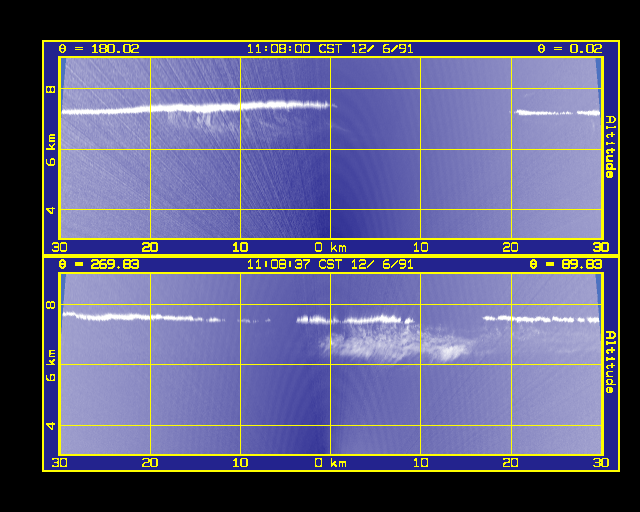Click the 4 altitude tick in bottom panel

click(51, 426)
